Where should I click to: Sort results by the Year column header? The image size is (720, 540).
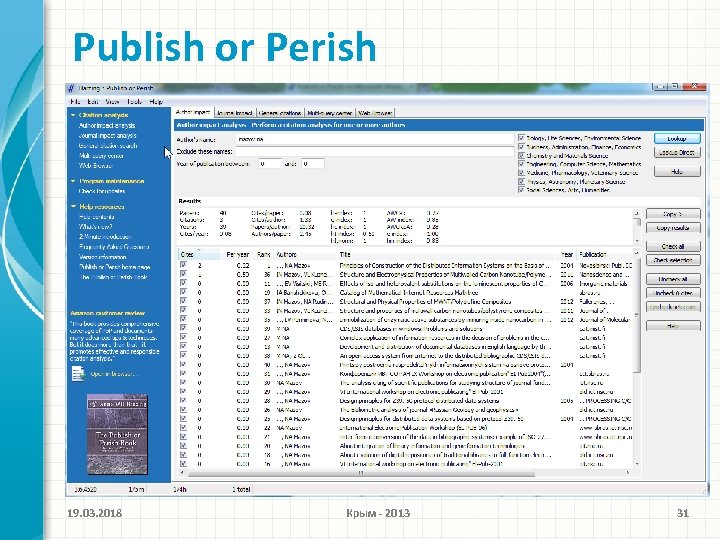[567, 254]
